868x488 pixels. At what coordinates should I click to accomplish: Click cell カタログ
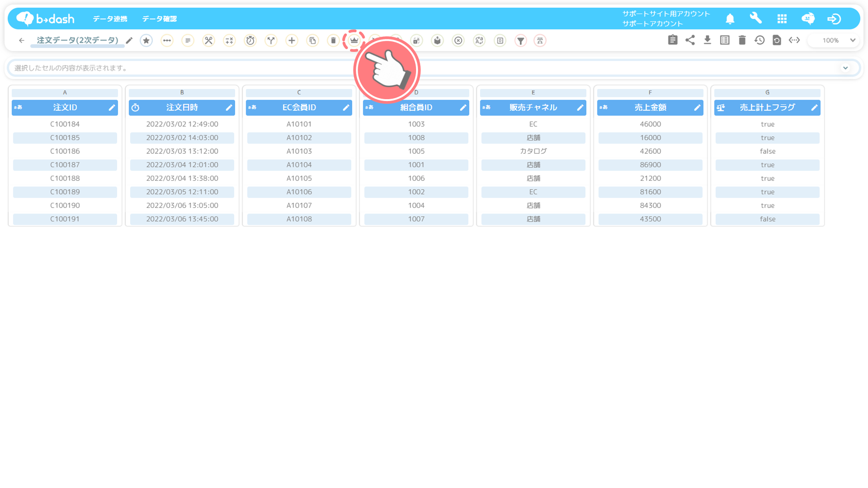pos(533,151)
